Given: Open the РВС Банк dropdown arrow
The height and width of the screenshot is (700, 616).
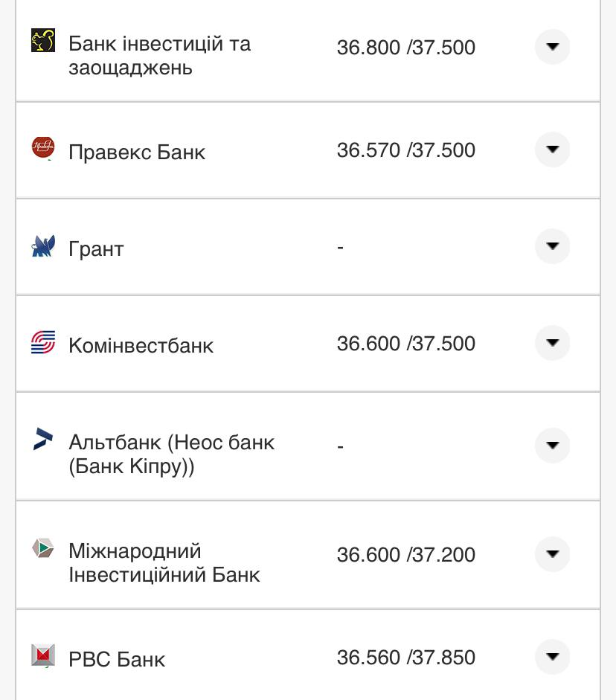Looking at the screenshot, I should pyautogui.click(x=552, y=657).
